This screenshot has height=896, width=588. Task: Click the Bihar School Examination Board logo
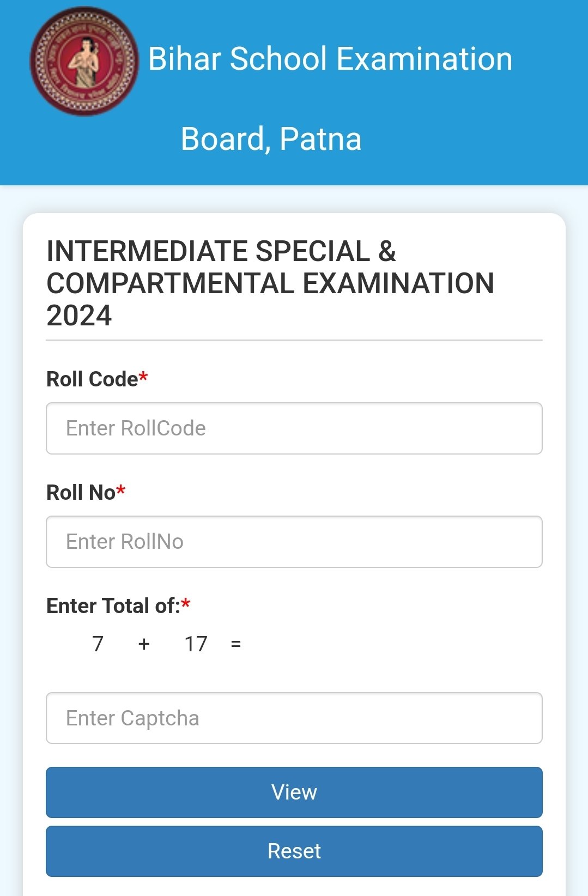[84, 61]
